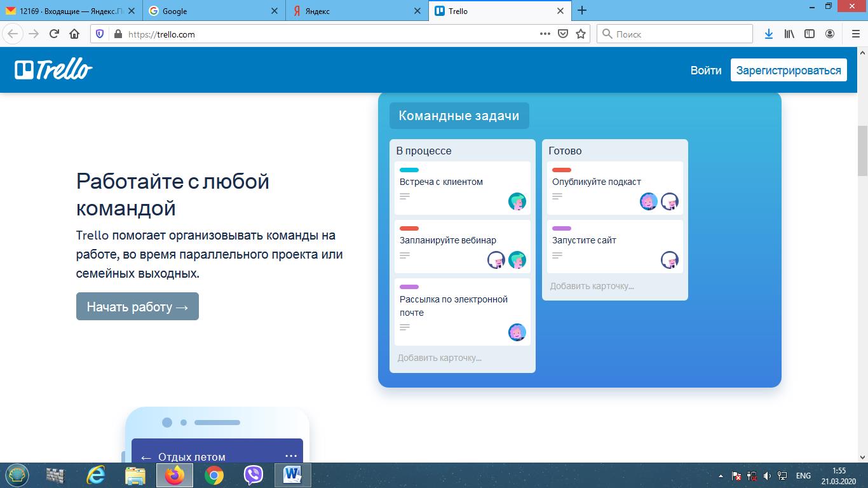This screenshot has width=868, height=488.
Task: Open the browser home page icon
Action: tap(74, 34)
